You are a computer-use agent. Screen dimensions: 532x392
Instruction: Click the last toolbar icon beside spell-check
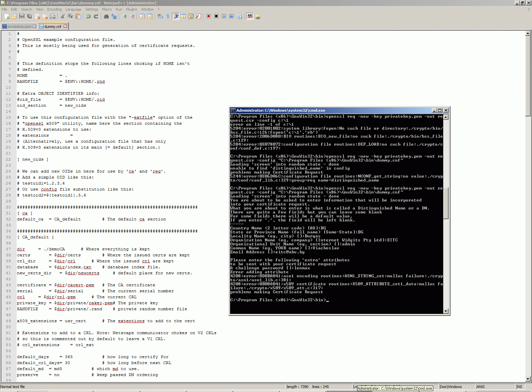[258, 16]
